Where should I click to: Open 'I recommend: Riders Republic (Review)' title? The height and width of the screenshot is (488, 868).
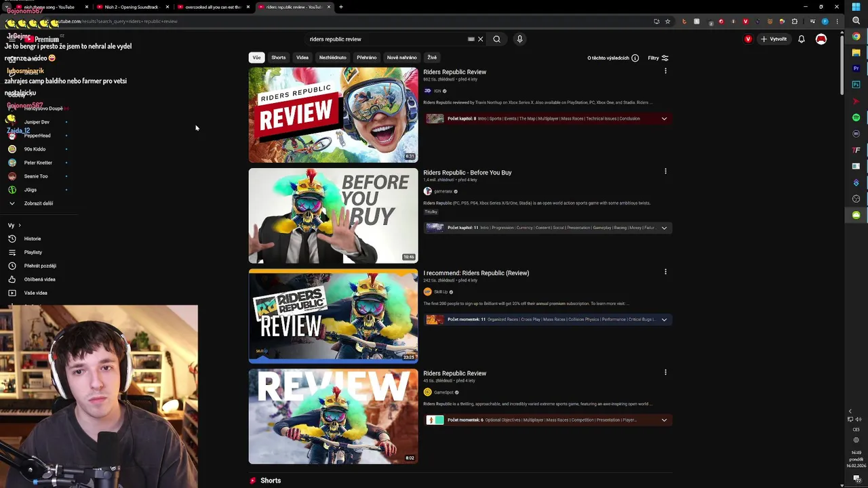point(476,273)
